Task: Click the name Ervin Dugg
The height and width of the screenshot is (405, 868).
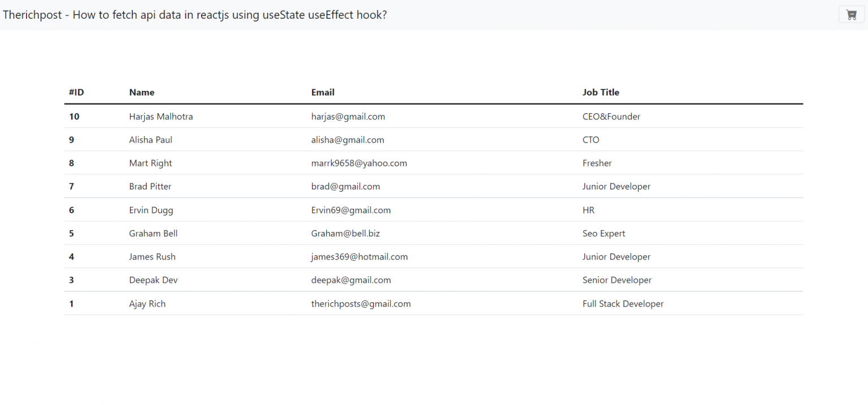Action: tap(151, 210)
